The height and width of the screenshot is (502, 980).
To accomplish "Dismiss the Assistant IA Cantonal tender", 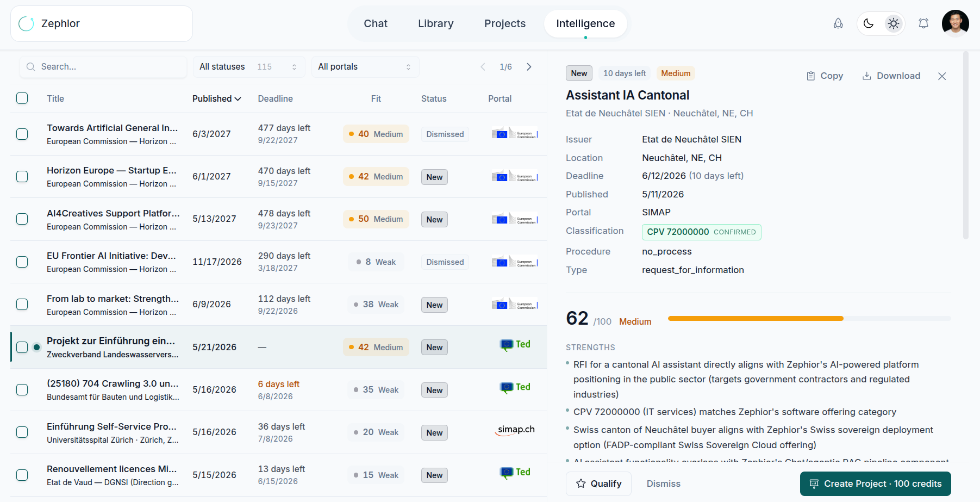I will (664, 484).
